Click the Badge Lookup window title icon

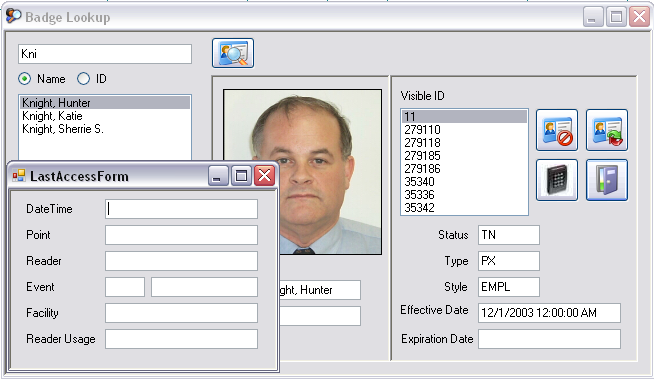coord(13,16)
